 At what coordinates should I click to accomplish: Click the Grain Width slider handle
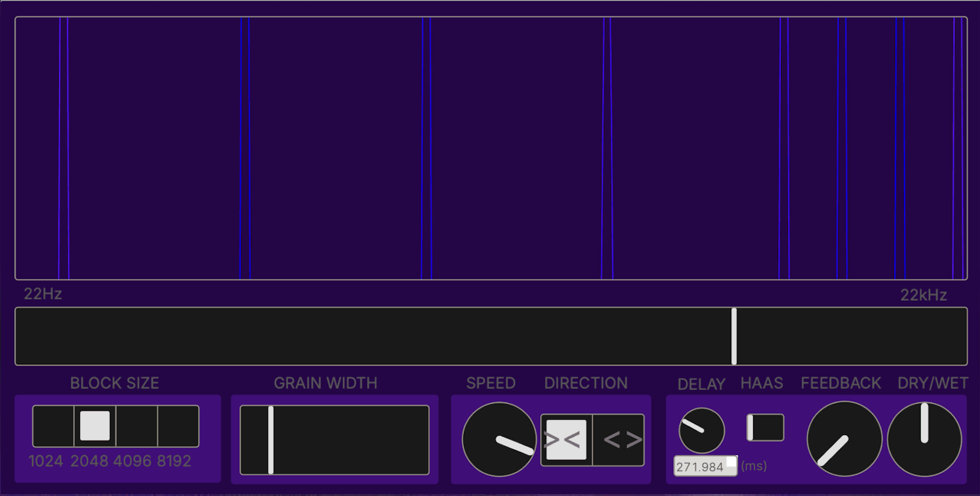(271, 439)
